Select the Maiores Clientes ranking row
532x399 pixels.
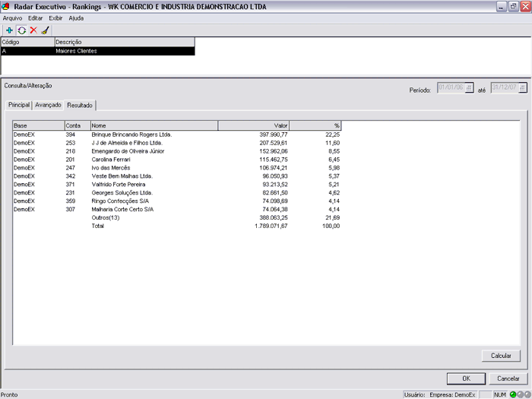click(97, 52)
